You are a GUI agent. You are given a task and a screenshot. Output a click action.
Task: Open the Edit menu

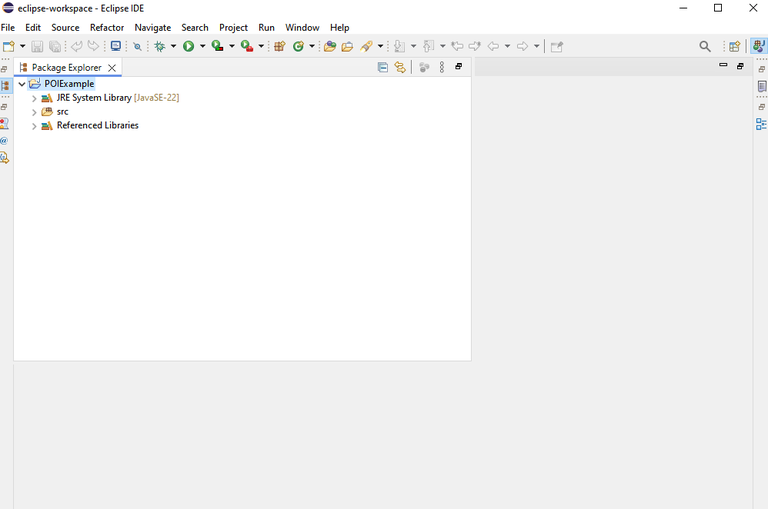click(33, 27)
